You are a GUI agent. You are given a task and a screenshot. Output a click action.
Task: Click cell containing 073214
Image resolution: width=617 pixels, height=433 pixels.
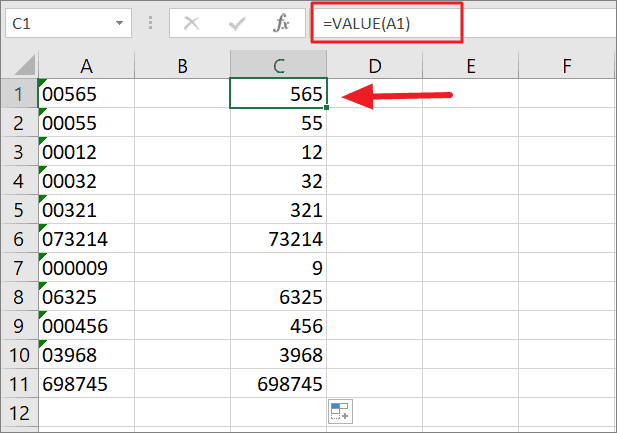tap(86, 239)
